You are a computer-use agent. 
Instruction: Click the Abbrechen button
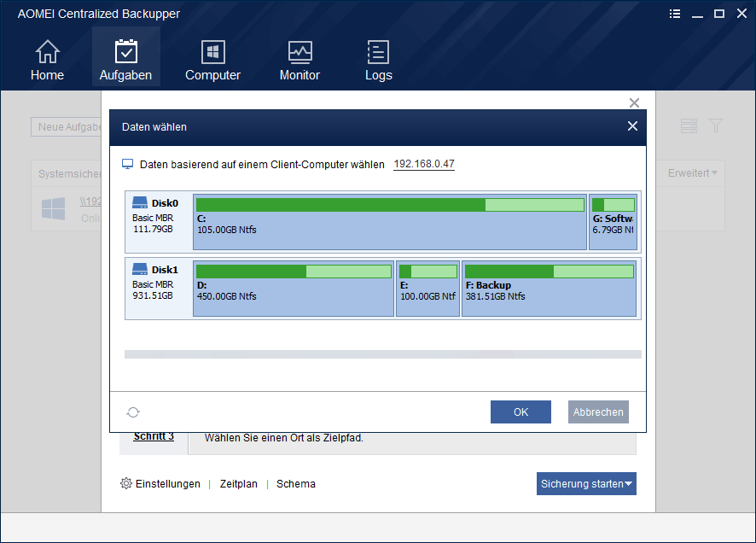[x=598, y=412]
